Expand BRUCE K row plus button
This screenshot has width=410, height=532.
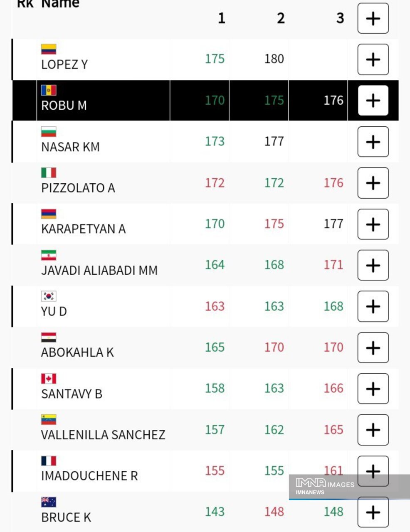click(x=373, y=512)
